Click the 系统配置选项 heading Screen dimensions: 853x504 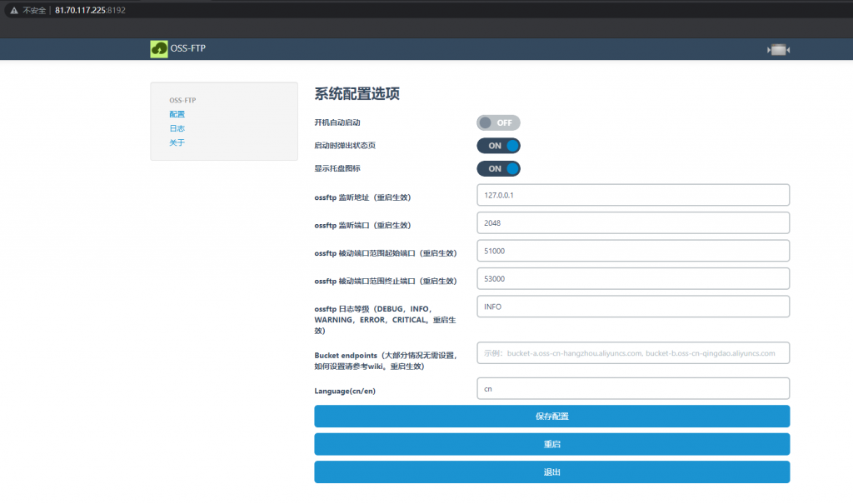pos(357,93)
